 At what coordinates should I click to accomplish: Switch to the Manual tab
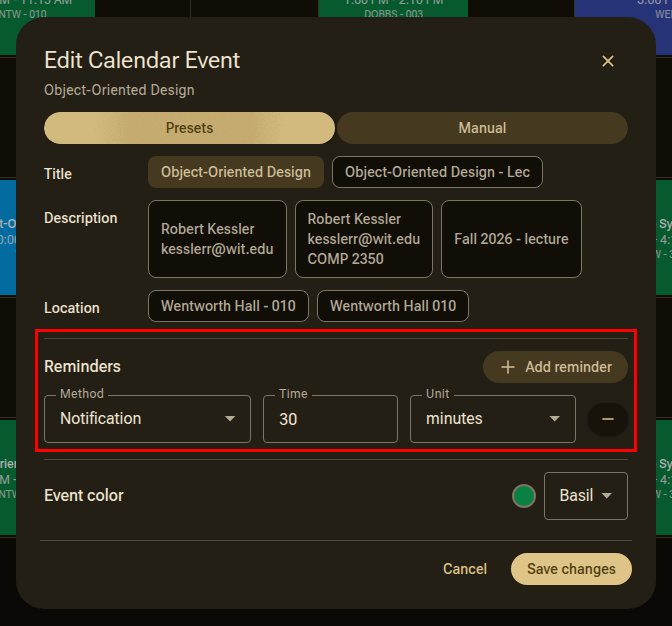(x=482, y=128)
